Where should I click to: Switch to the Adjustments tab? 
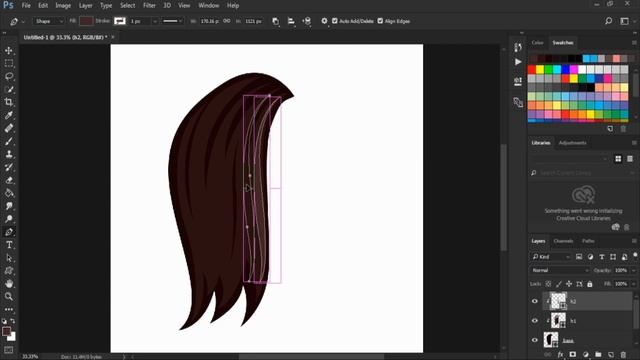(572, 143)
